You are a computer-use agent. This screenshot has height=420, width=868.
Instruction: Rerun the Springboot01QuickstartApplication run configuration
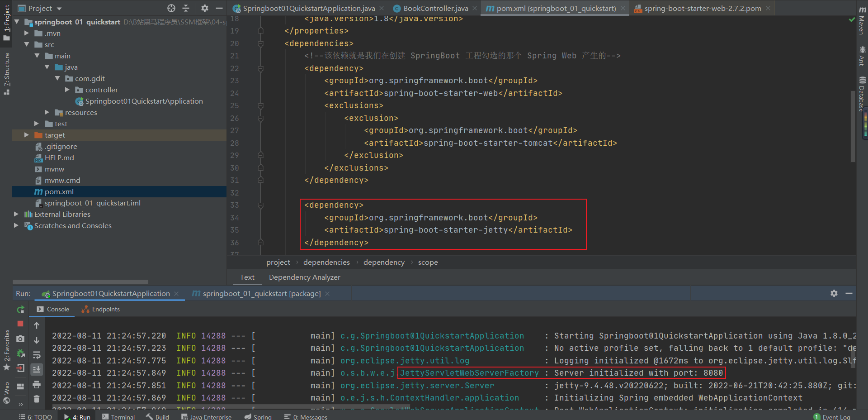20,310
